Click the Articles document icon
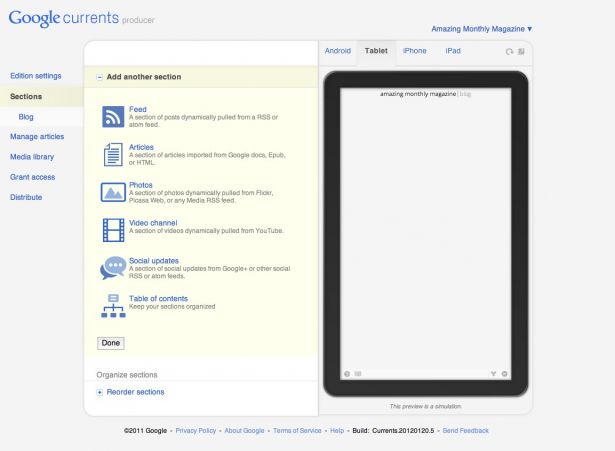The image size is (615, 451). [x=113, y=154]
